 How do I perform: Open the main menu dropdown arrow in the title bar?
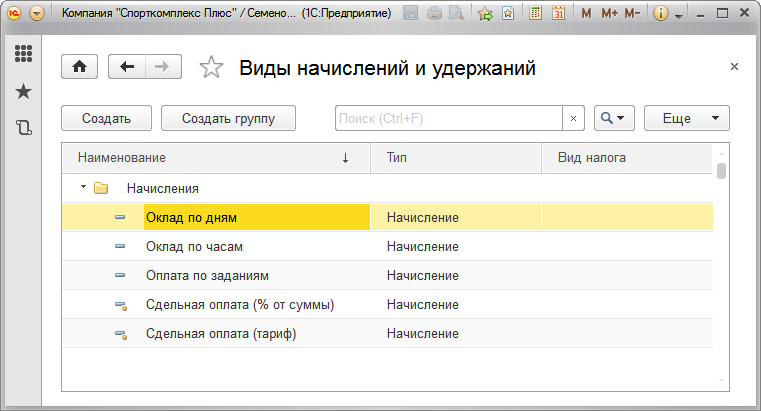(37, 13)
